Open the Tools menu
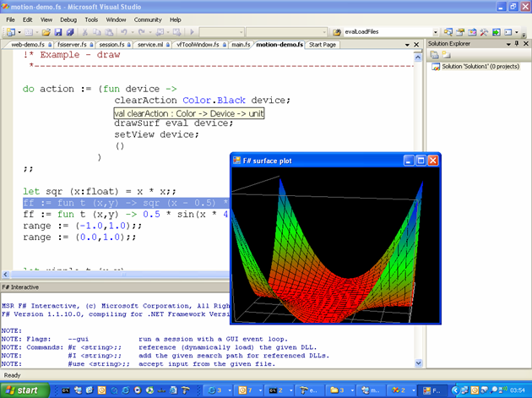 [x=91, y=19]
